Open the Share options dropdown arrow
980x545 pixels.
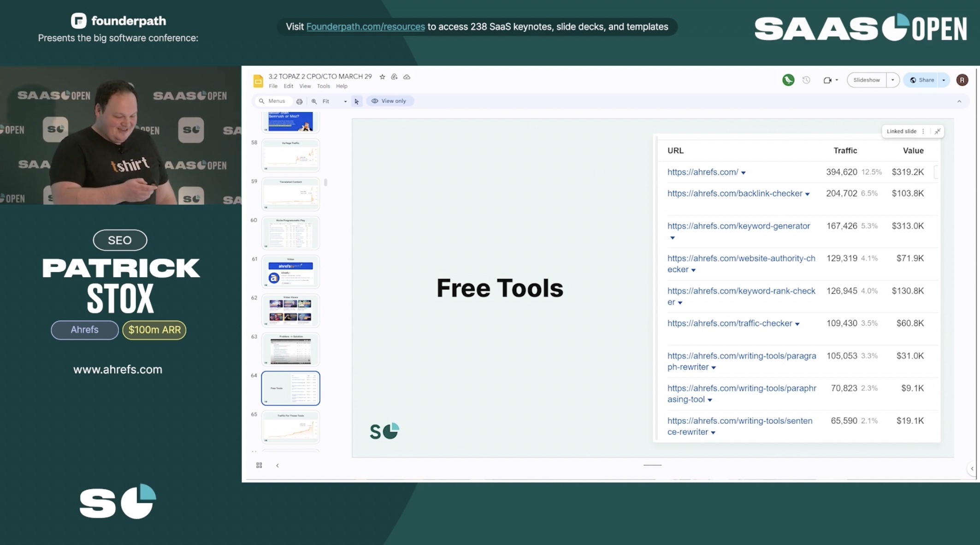(944, 80)
